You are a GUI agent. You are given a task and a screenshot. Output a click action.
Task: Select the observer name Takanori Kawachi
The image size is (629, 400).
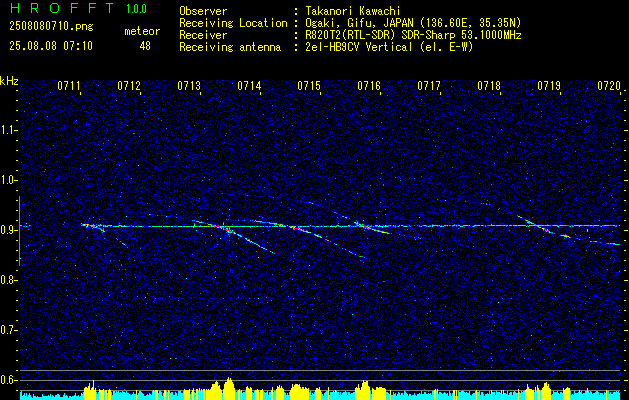click(x=353, y=11)
